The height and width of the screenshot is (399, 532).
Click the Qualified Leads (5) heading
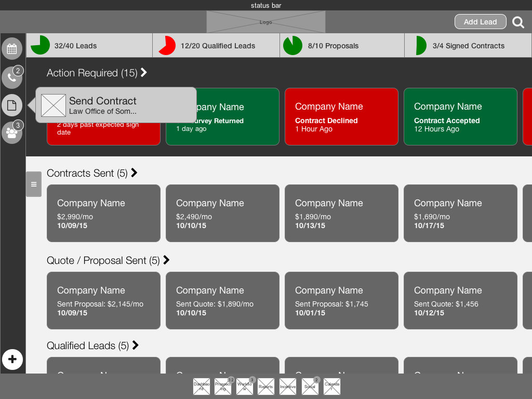point(88,345)
